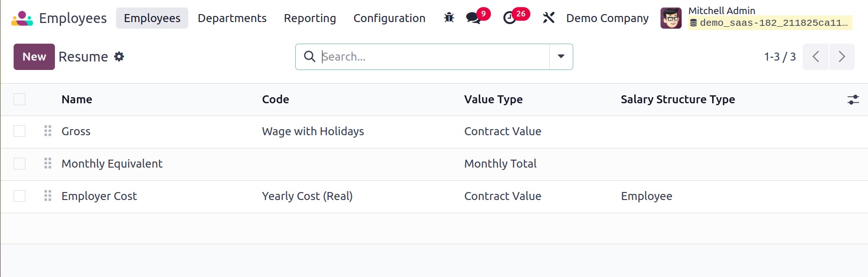
Task: Expand the search filter dropdown arrow
Action: click(561, 57)
